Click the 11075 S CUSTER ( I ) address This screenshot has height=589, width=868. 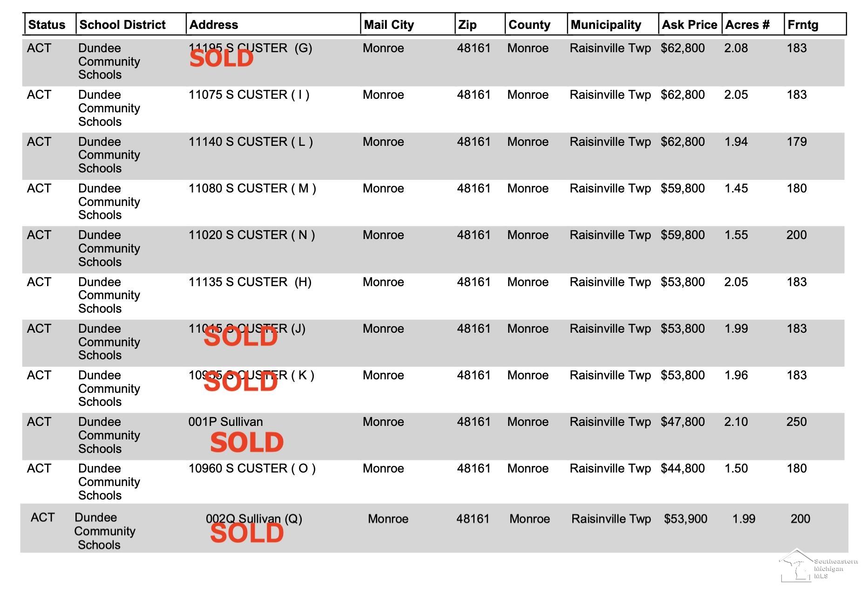249,95
